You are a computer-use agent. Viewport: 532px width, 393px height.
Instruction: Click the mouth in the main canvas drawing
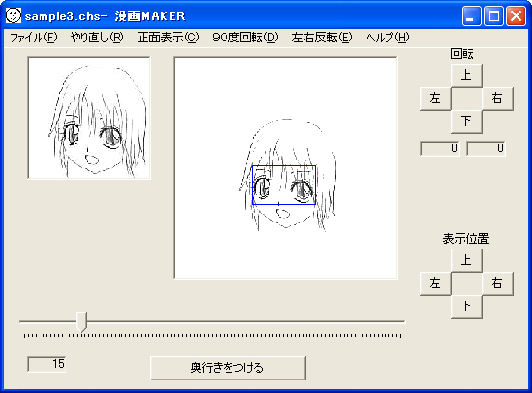tap(282, 214)
